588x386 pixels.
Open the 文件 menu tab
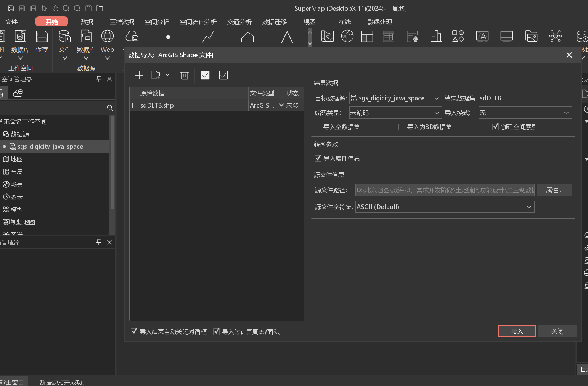click(11, 22)
